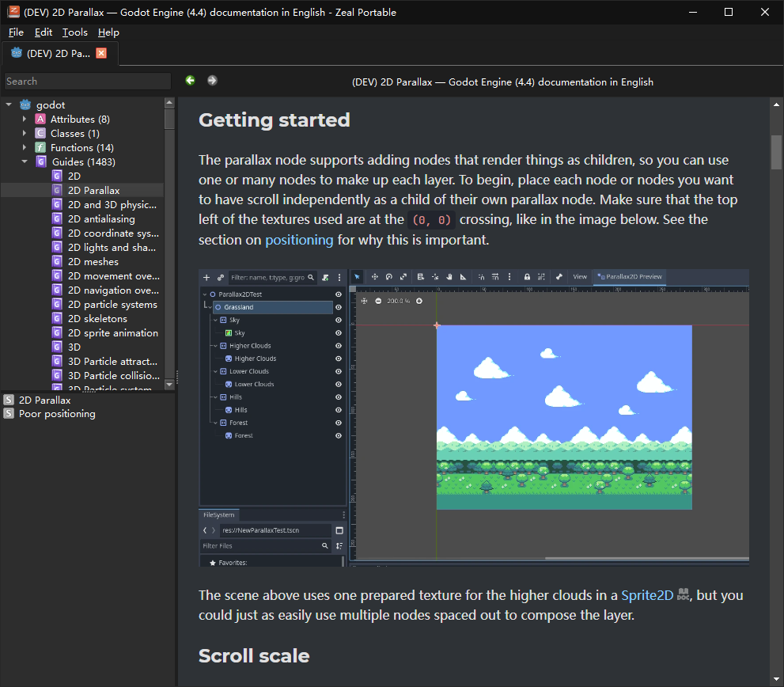Open the 2D skeletons guide
Screen dimensions: 784x687
(x=97, y=319)
